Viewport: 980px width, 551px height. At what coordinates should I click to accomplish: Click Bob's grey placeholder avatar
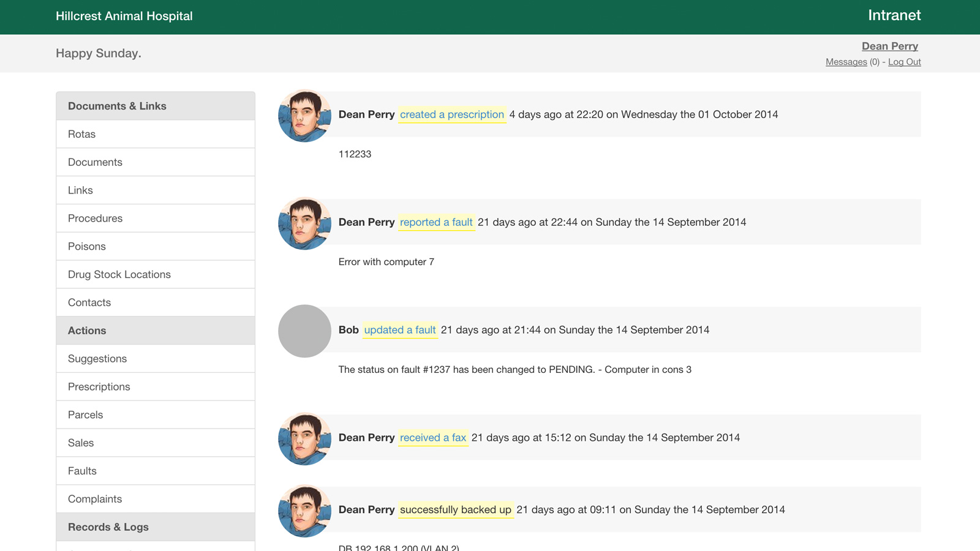click(x=304, y=331)
